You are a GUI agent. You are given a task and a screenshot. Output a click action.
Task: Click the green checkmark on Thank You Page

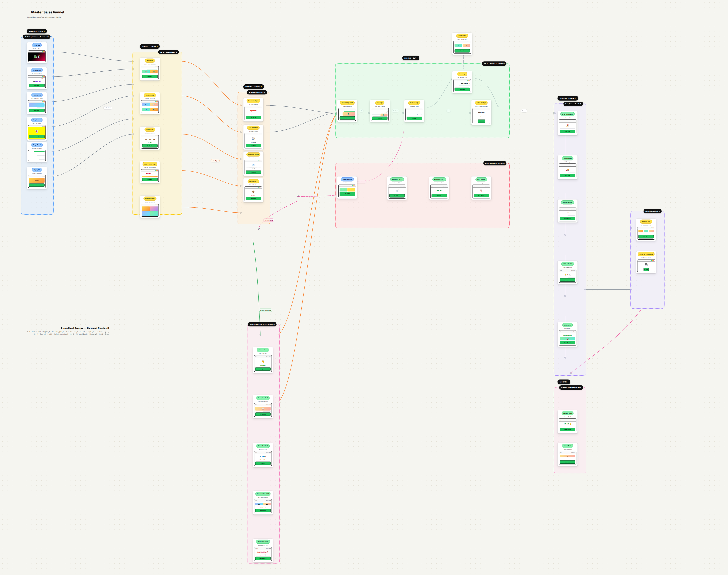[x=481, y=117]
